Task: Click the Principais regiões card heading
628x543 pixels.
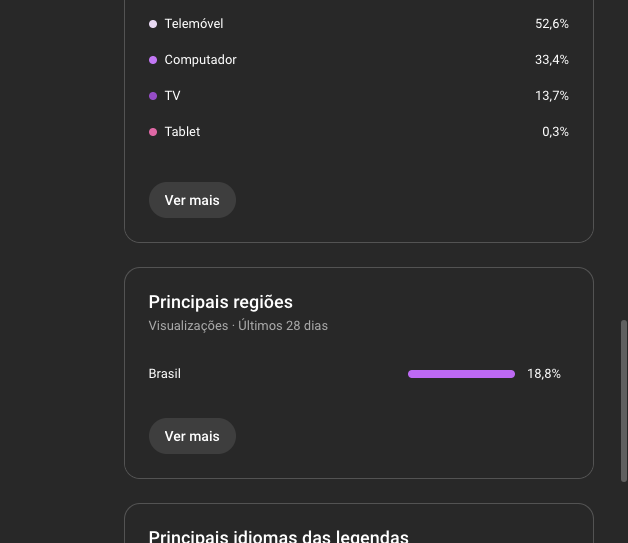Action: point(220,302)
